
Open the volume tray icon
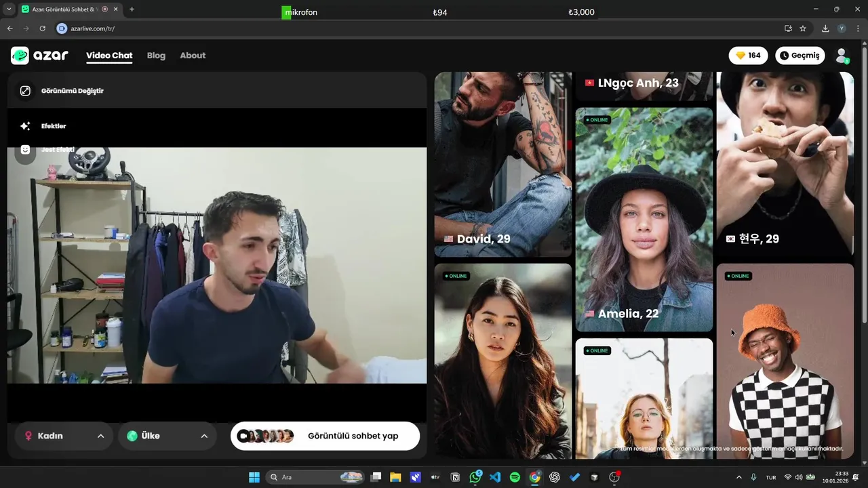[798, 477]
